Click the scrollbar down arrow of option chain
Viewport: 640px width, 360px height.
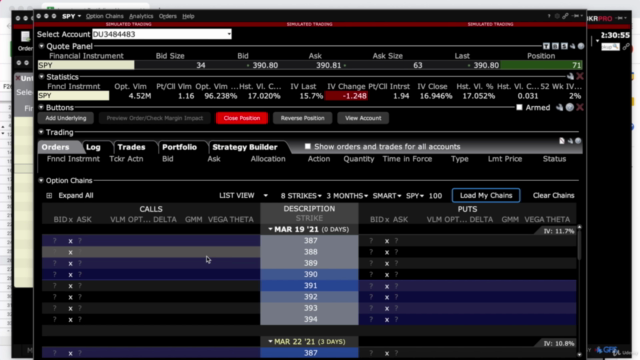[579, 355]
